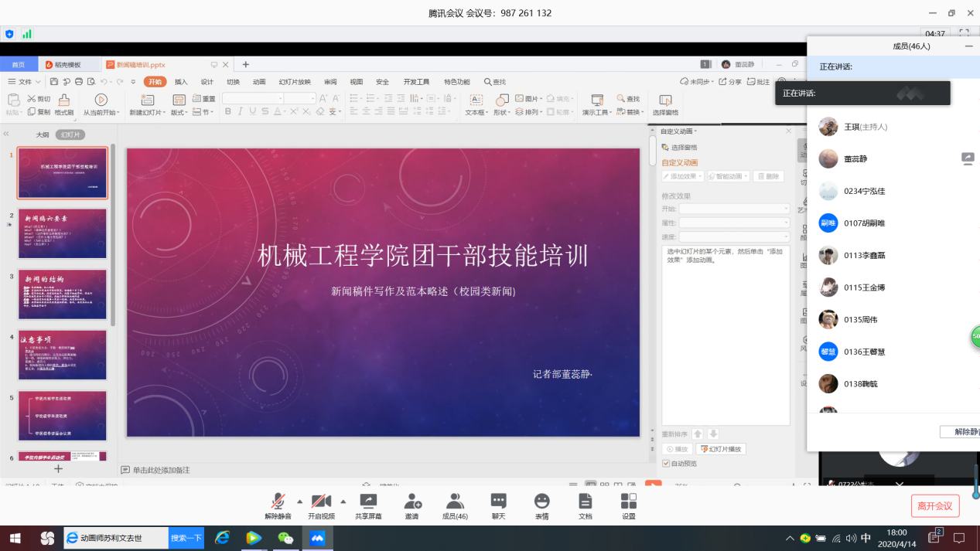
Task: Click the Print icon in quick access toolbar
Action: click(79, 82)
